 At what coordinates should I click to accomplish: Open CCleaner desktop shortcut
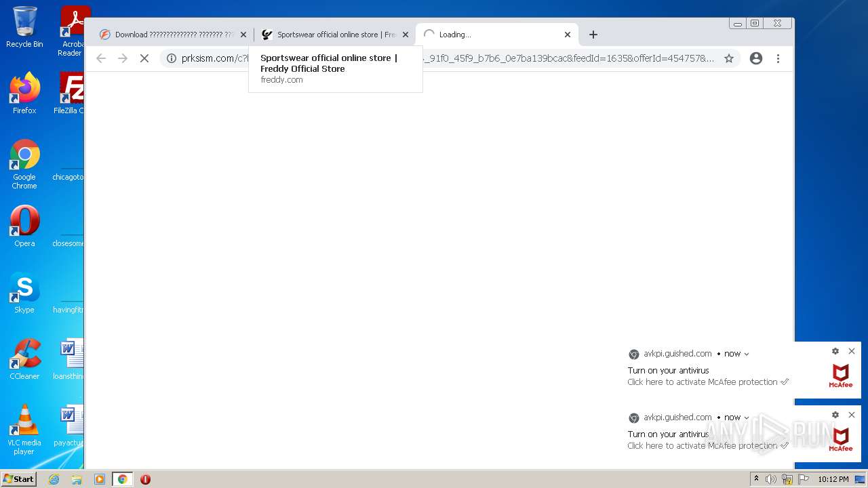coord(24,359)
